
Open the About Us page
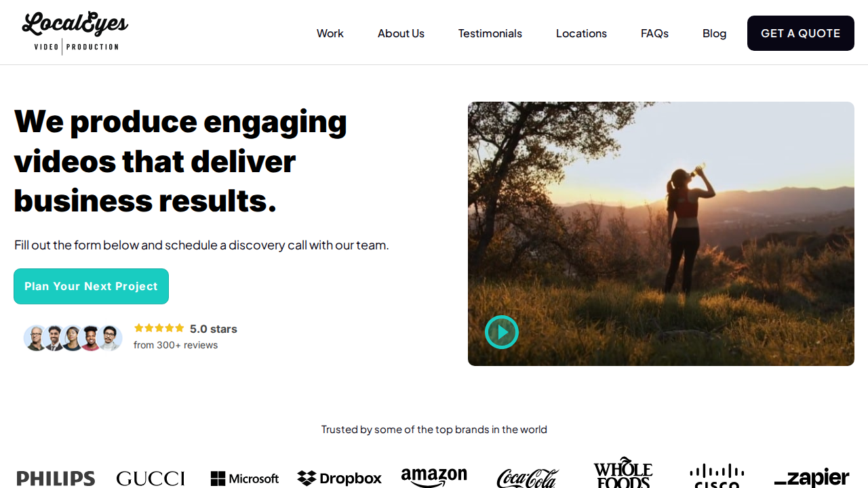pyautogui.click(x=401, y=33)
